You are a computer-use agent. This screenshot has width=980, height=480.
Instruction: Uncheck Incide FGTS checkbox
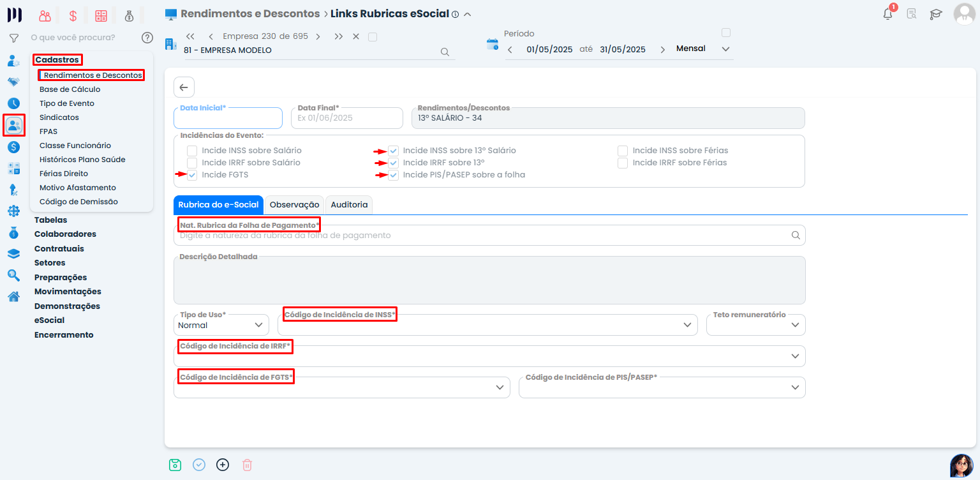(192, 175)
